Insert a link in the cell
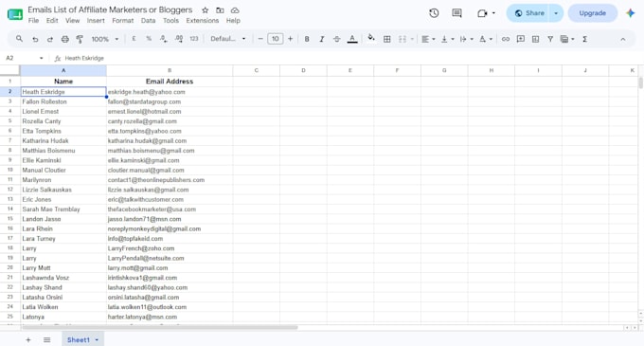Image resolution: width=644 pixels, height=346 pixels. click(x=506, y=39)
